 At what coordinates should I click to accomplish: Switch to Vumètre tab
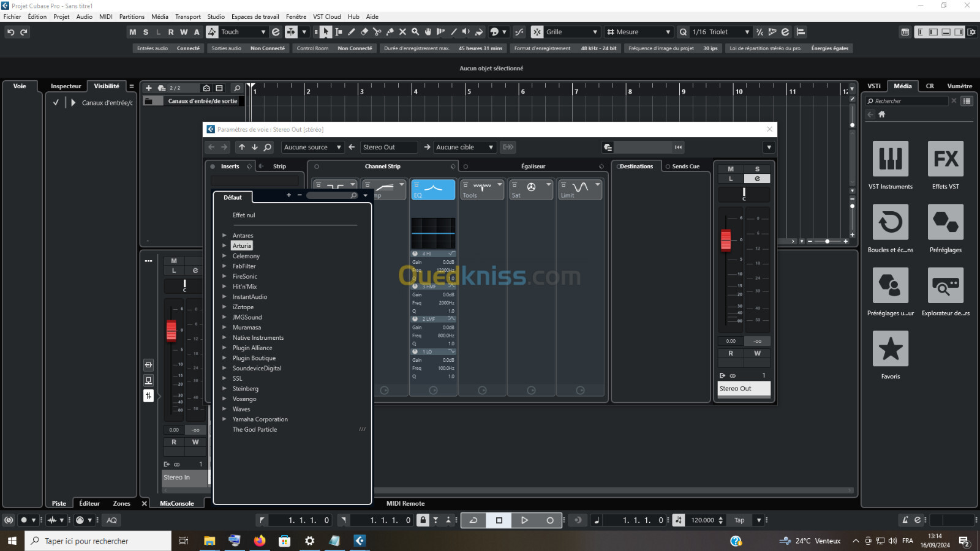tap(959, 86)
